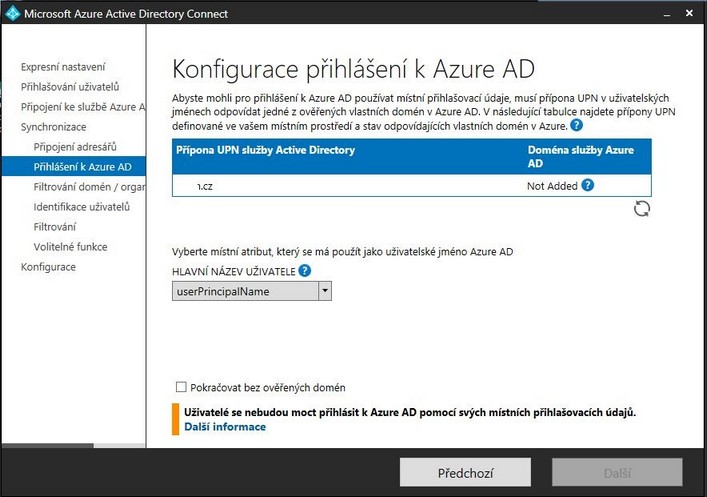Open the Další informace link
The width and height of the screenshot is (707, 497).
[225, 427]
